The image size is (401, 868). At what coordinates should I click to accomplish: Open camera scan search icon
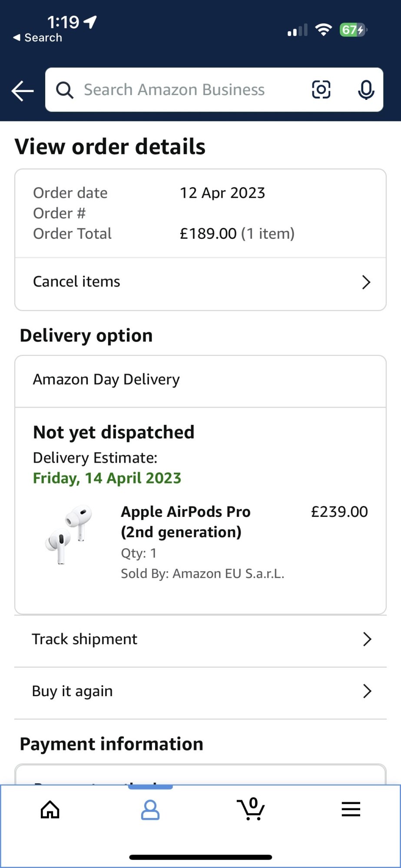point(321,90)
